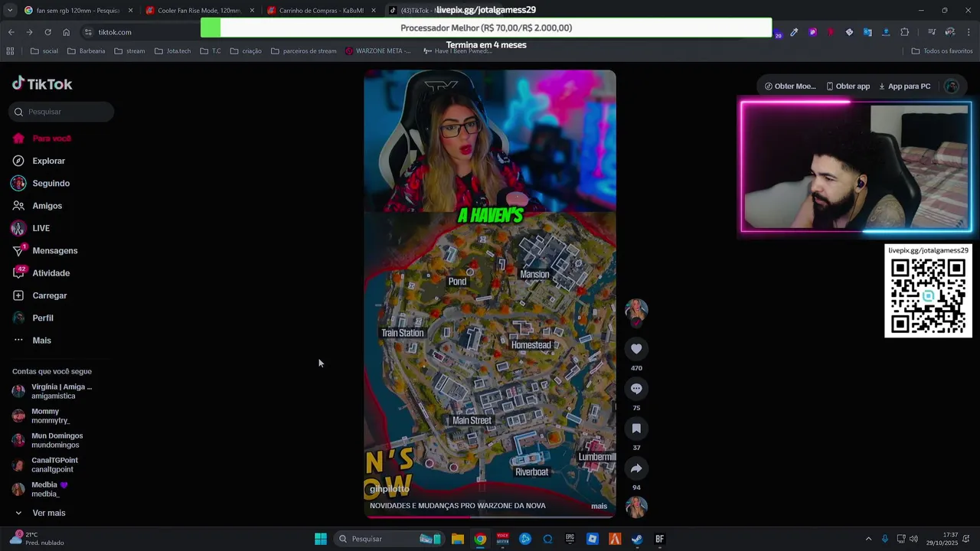The height and width of the screenshot is (551, 980).
Task: Open the spinning sound disc icon
Action: click(636, 507)
